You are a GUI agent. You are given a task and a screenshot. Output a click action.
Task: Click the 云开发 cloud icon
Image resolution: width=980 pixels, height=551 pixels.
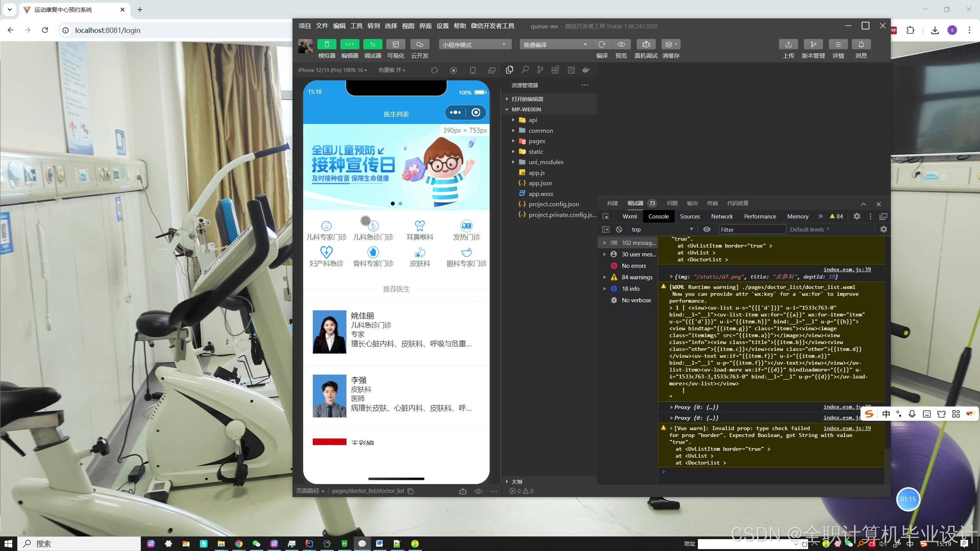point(420,44)
